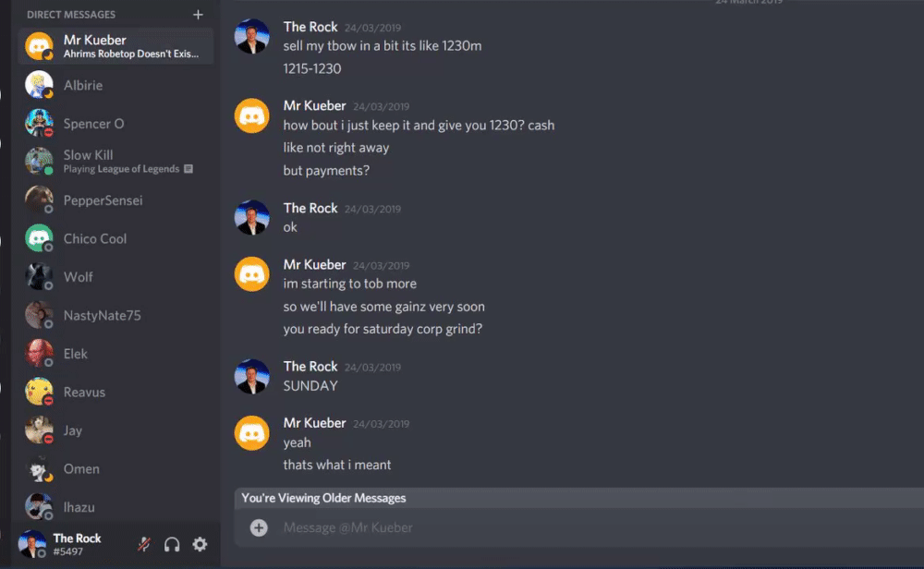Image resolution: width=924 pixels, height=569 pixels.
Task: Open user settings gear icon
Action: pos(200,544)
